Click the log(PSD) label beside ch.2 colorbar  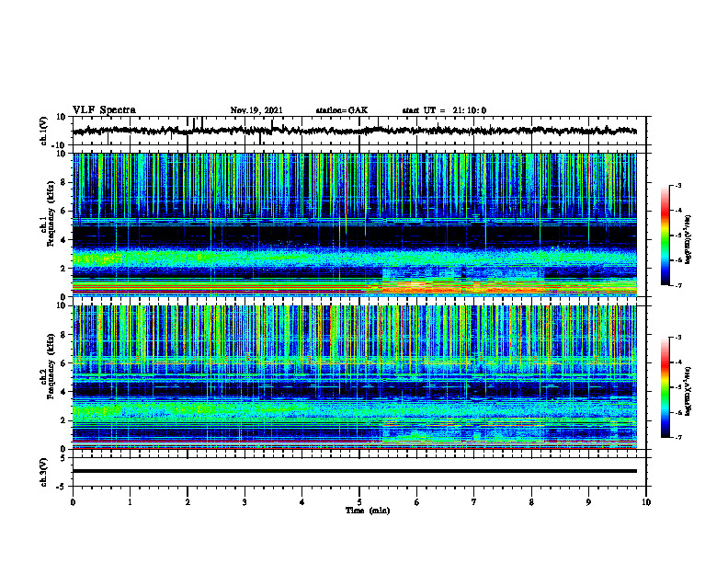tap(688, 390)
